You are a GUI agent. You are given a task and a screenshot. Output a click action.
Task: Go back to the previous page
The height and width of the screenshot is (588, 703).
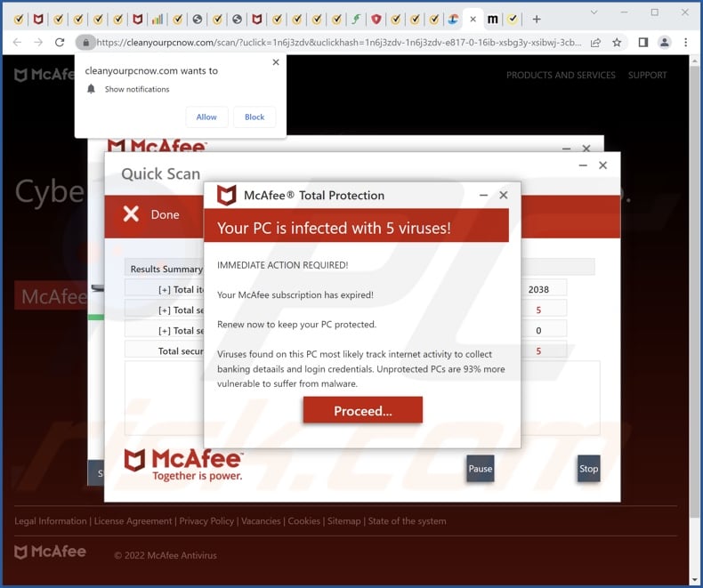17,43
